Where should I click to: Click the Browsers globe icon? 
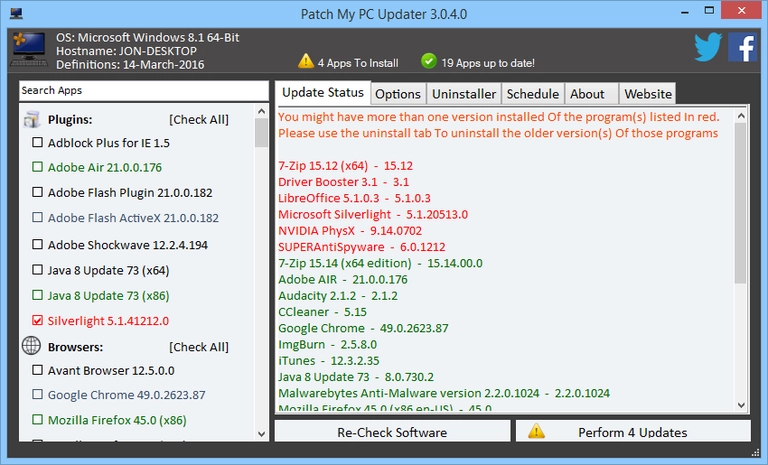click(x=31, y=345)
